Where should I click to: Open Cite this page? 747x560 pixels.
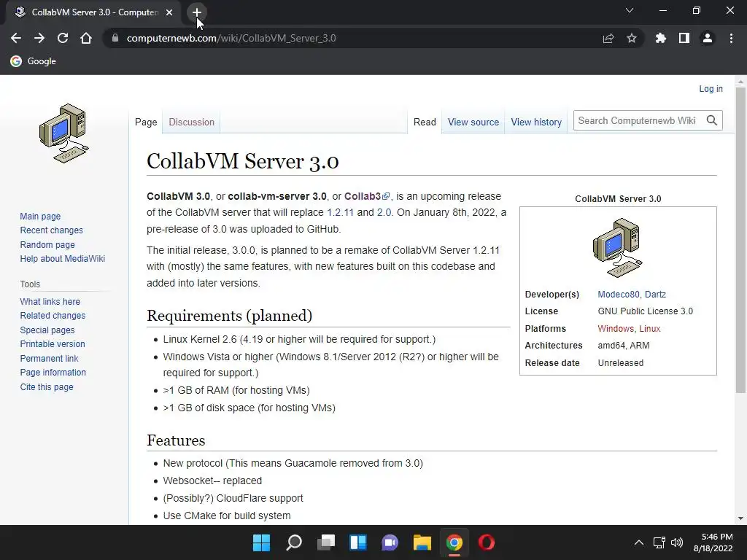pyautogui.click(x=47, y=386)
